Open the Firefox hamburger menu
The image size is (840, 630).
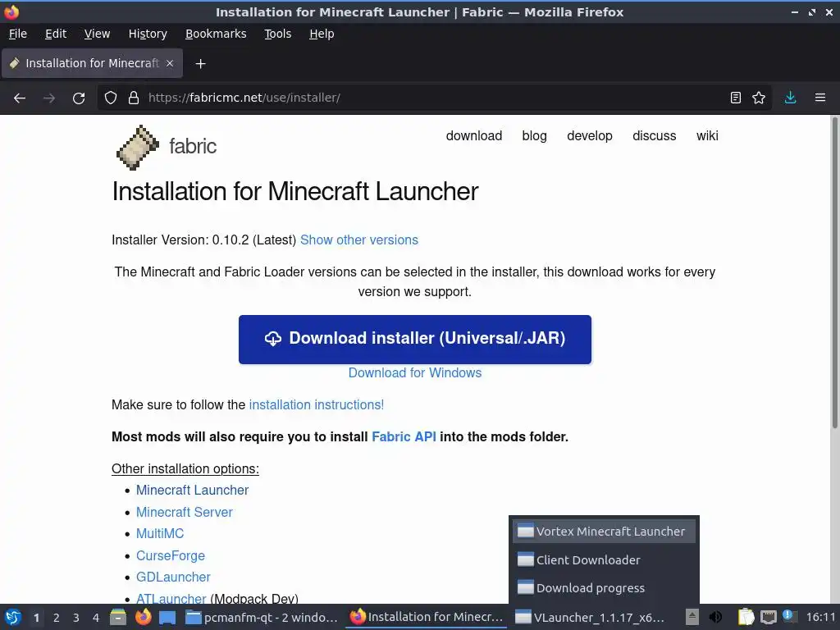click(820, 98)
